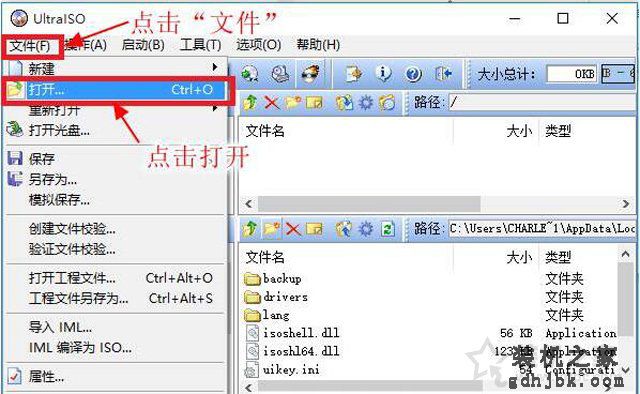Click the backup folder icon
The height and width of the screenshot is (394, 640).
point(253,279)
